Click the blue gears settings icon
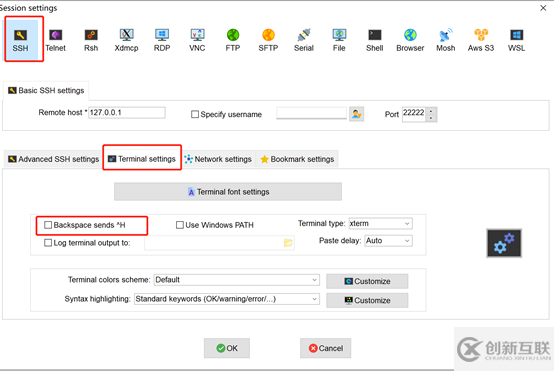The width and height of the screenshot is (554, 371). click(x=504, y=243)
